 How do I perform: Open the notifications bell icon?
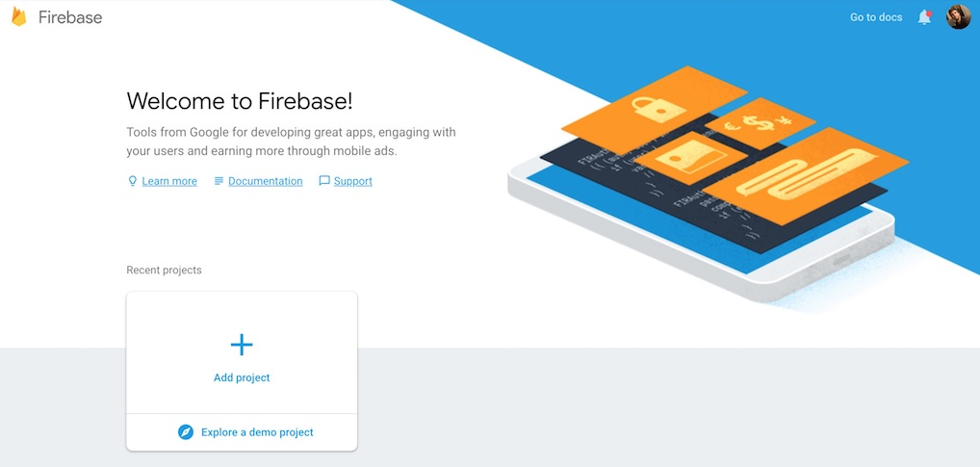point(924,17)
